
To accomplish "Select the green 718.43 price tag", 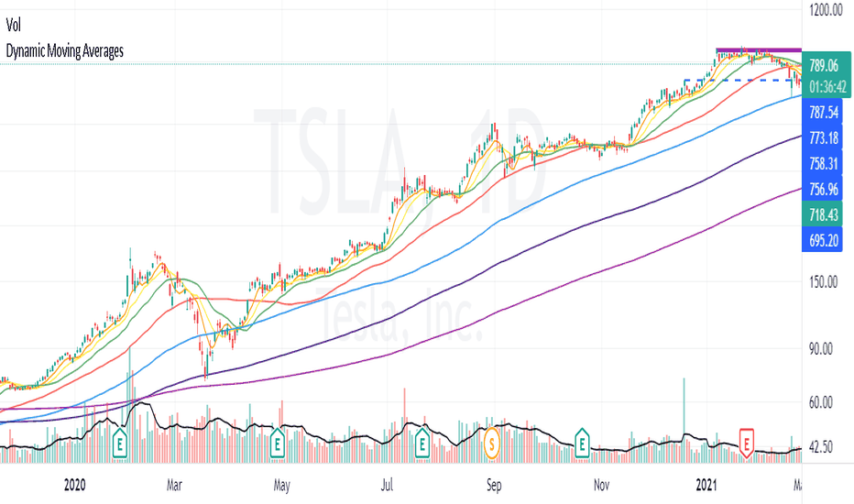I will (823, 214).
